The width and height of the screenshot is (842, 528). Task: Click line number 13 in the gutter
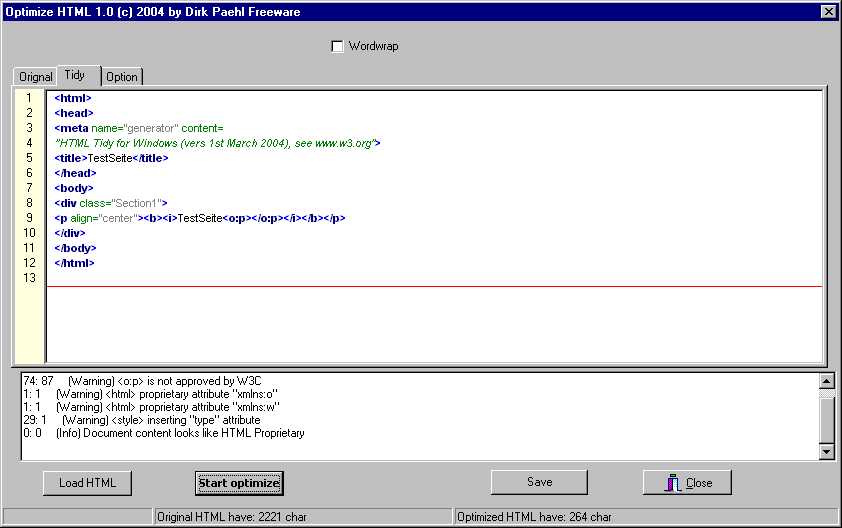tap(30, 278)
